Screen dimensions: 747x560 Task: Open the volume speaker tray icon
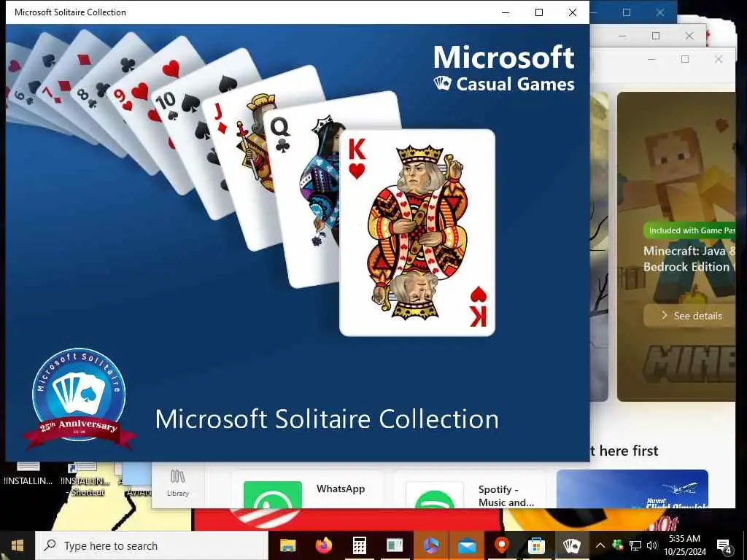tap(652, 545)
